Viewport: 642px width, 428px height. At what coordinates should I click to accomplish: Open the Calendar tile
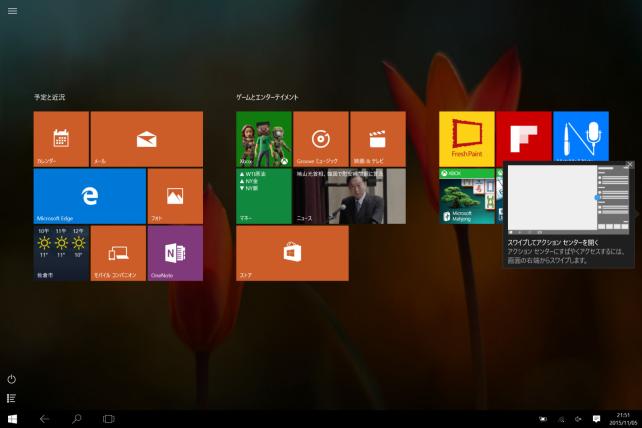pos(61,138)
